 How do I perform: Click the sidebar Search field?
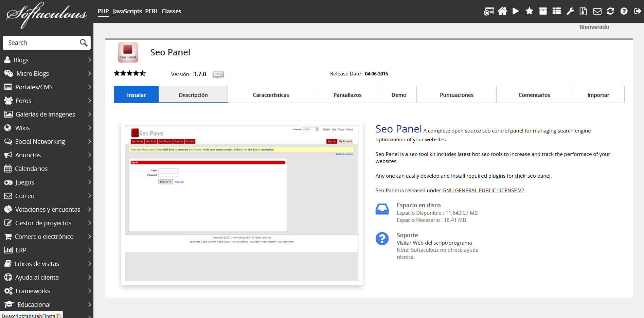pyautogui.click(x=42, y=43)
